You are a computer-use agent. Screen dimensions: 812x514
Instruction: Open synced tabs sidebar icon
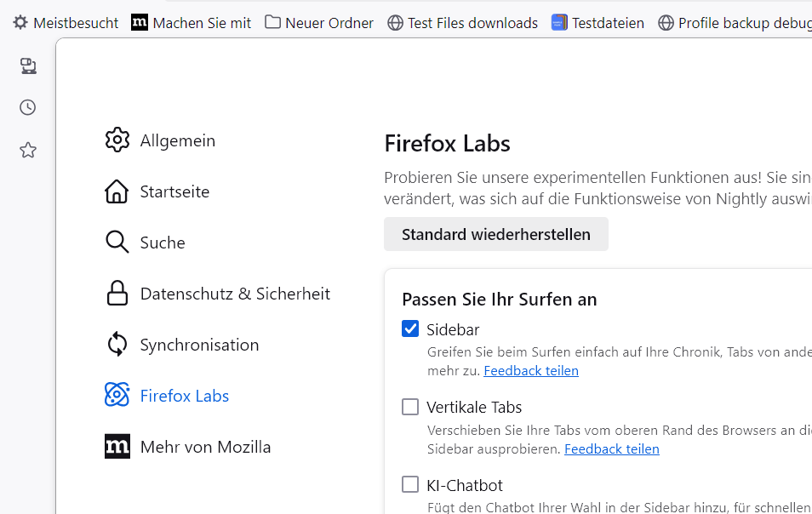[28, 66]
